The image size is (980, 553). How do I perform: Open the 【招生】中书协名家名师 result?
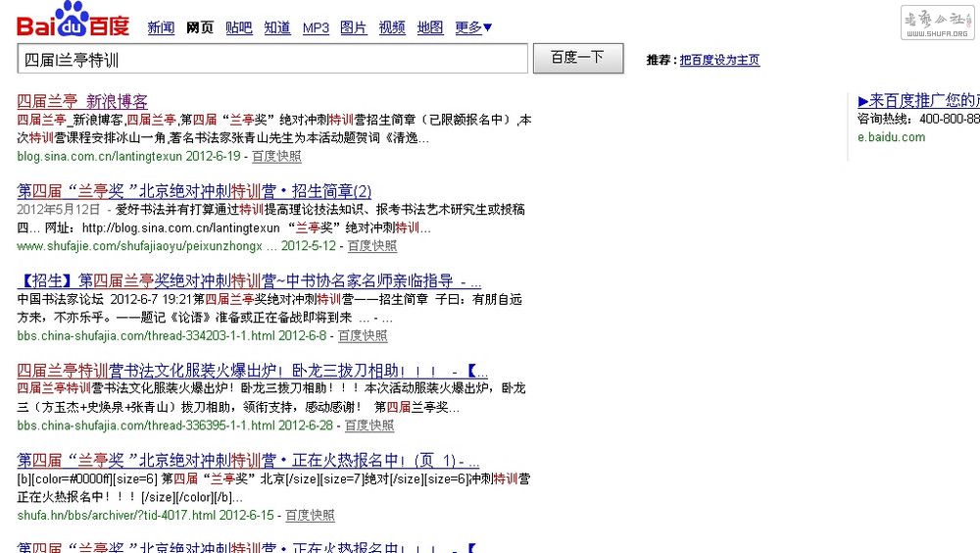pyautogui.click(x=249, y=281)
